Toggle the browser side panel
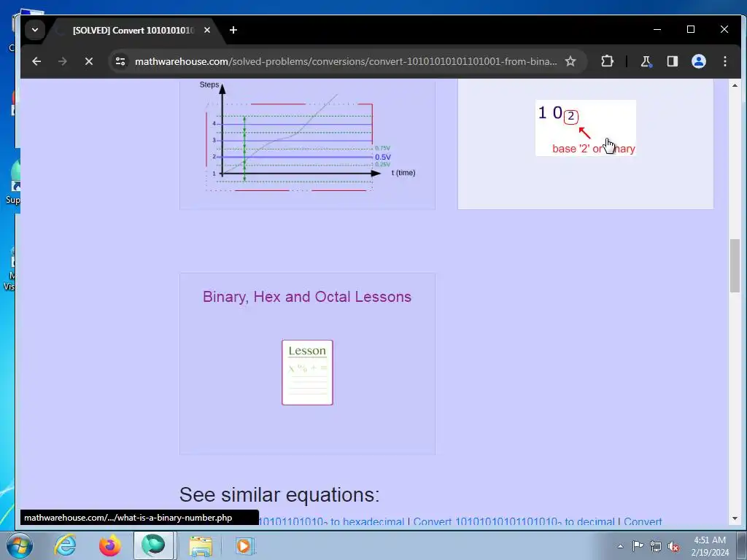The image size is (747, 560). point(672,61)
